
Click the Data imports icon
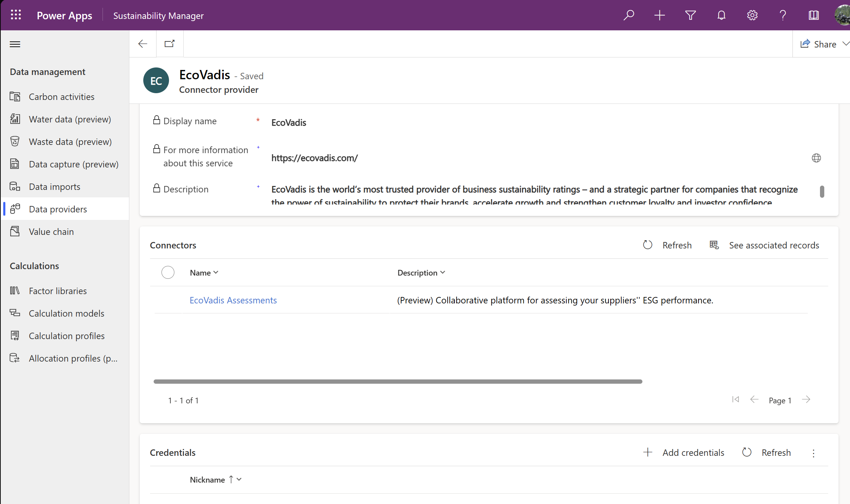click(x=15, y=186)
